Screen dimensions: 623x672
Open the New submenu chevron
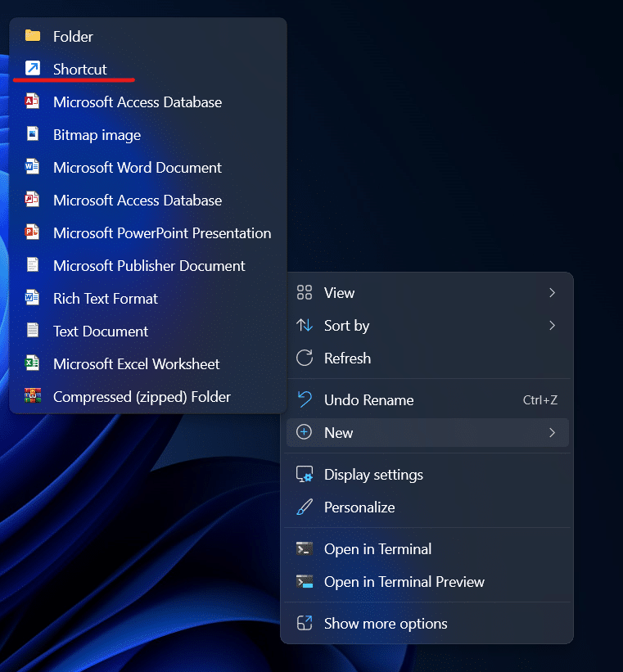553,432
